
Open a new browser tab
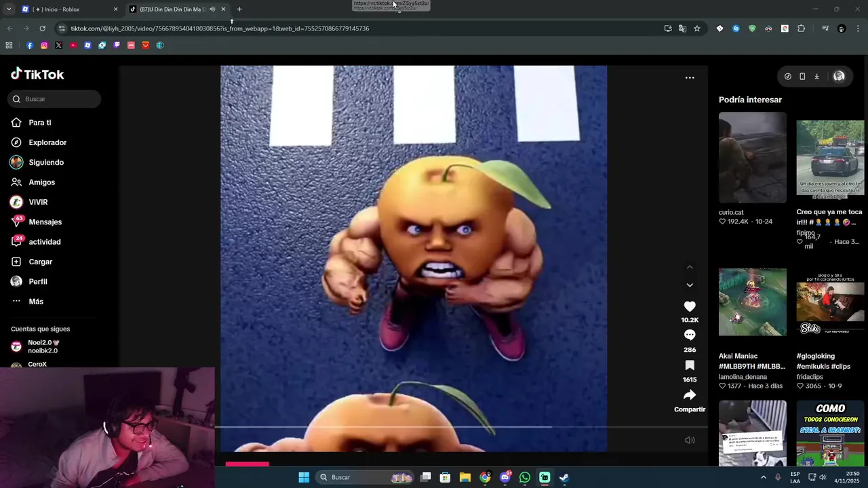pos(239,9)
